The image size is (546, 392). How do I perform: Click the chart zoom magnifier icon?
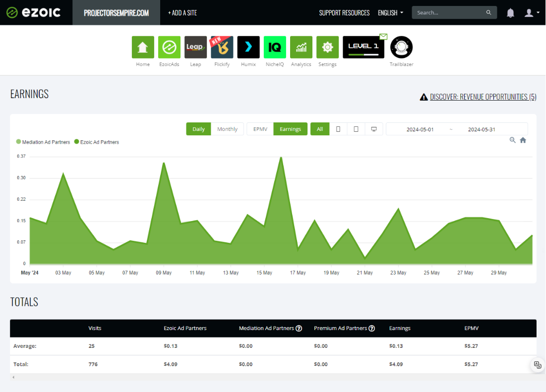(x=513, y=140)
